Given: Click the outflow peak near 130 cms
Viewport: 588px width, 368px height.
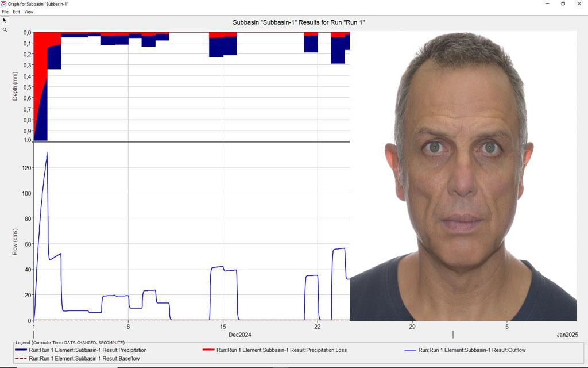Looking at the screenshot, I should coord(47,153).
